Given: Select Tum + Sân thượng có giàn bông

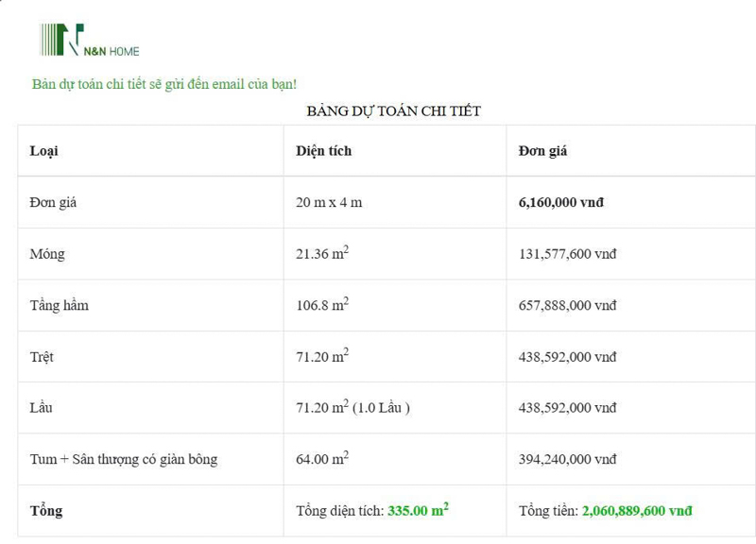Looking at the screenshot, I should (x=124, y=459).
